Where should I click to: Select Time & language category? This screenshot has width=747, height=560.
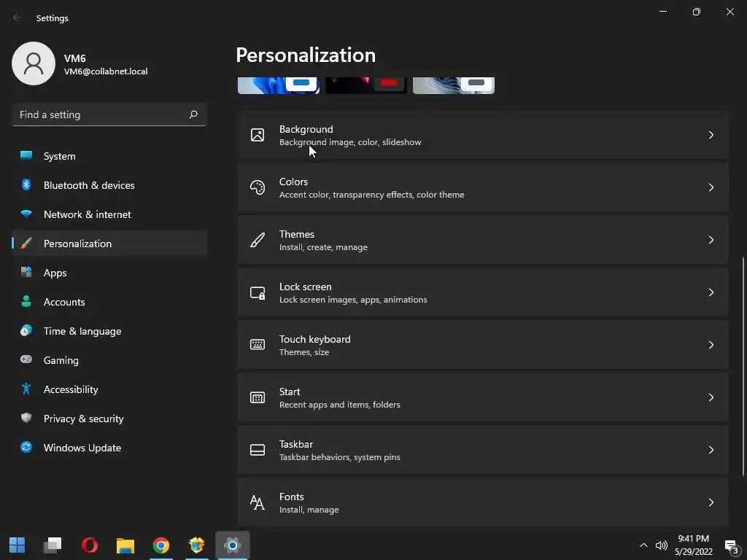(82, 331)
